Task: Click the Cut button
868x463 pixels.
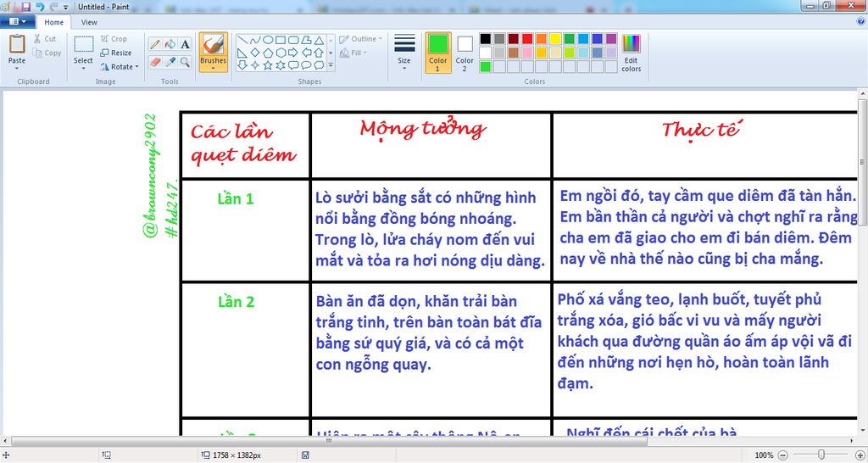Action: click(x=44, y=39)
